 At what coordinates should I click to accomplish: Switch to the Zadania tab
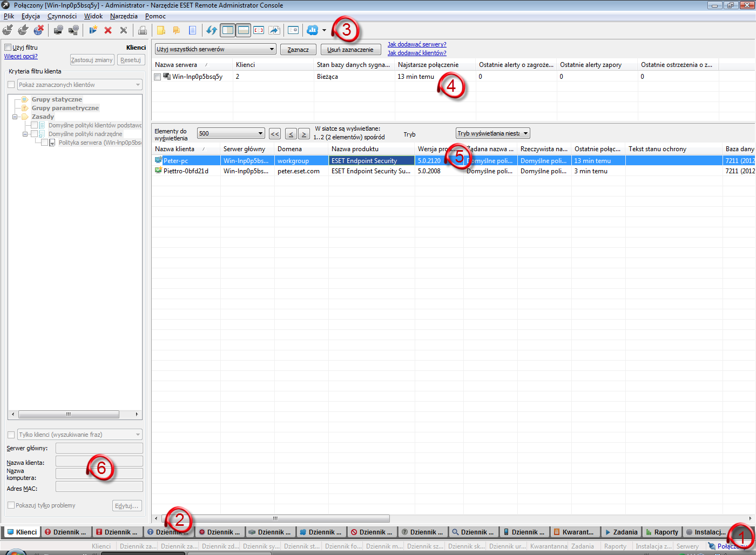(620, 532)
